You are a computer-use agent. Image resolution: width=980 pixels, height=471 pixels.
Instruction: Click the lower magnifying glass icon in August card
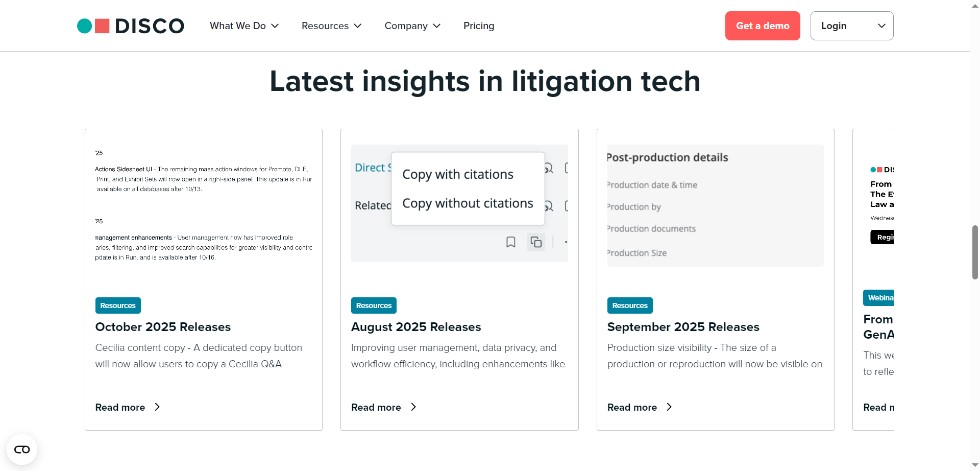coord(549,206)
